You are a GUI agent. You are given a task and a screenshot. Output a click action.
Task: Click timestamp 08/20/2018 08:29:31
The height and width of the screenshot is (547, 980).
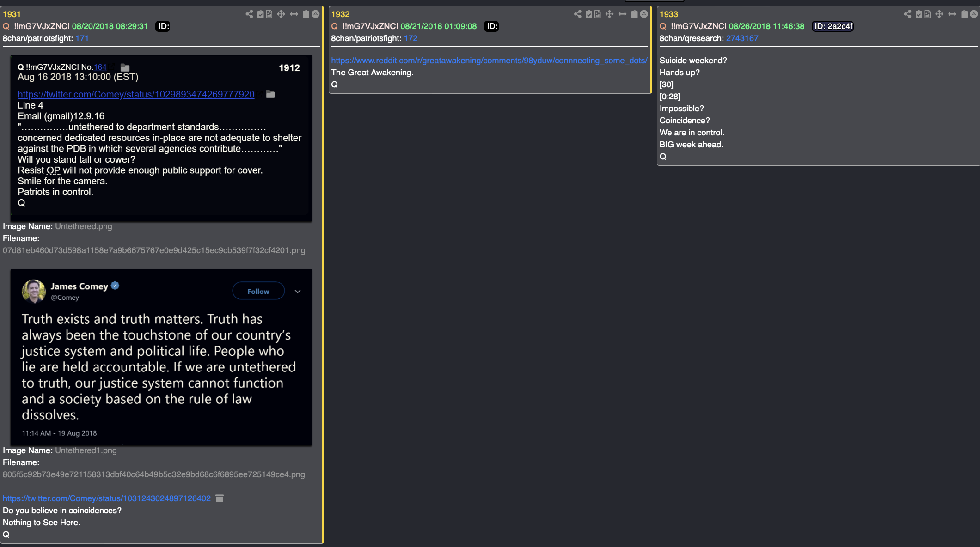click(110, 26)
